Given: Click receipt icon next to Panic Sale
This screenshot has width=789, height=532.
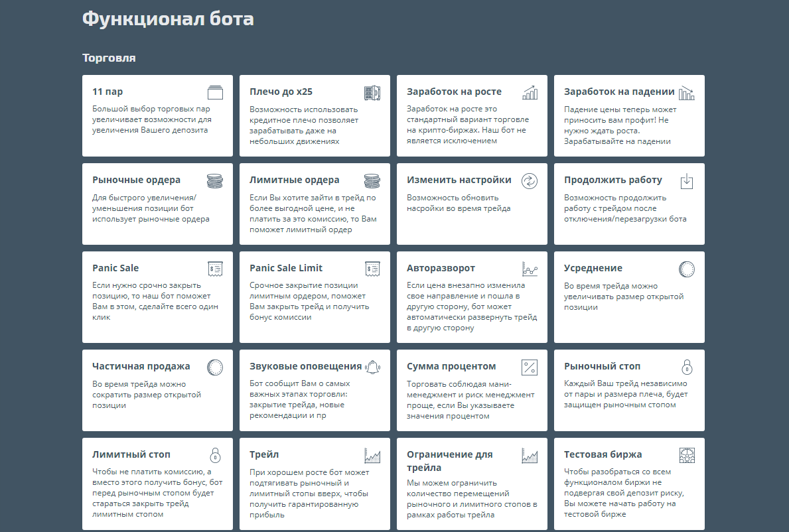Looking at the screenshot, I should tap(214, 269).
